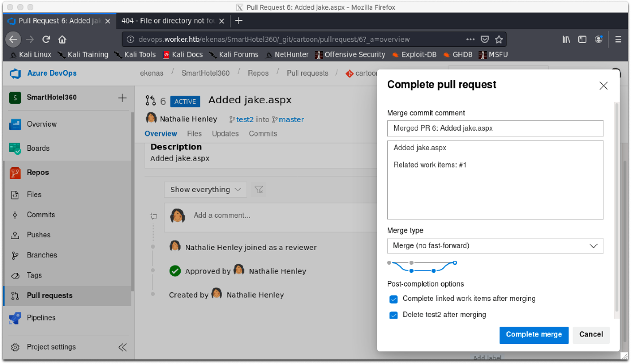
Task: Open Boards from the sidebar icon
Action: pyautogui.click(x=15, y=148)
